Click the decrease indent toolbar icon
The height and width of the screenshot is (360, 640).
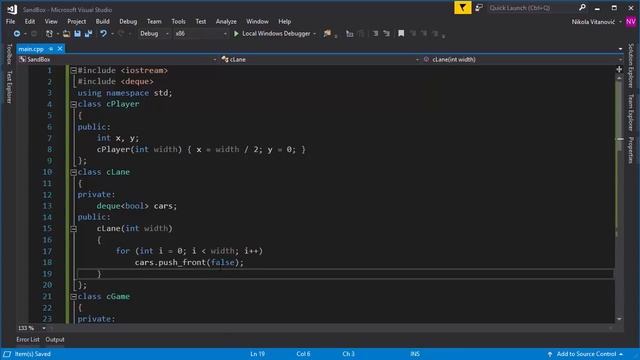(x=375, y=33)
